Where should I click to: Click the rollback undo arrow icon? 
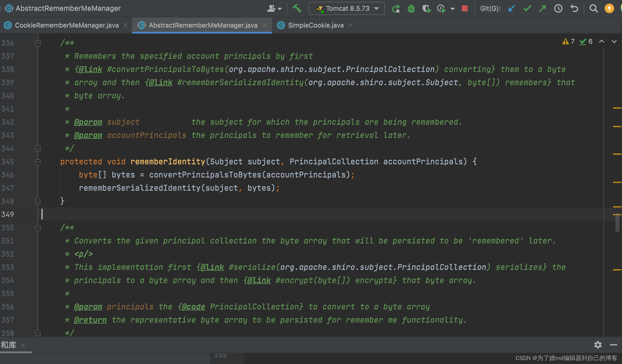coord(574,8)
